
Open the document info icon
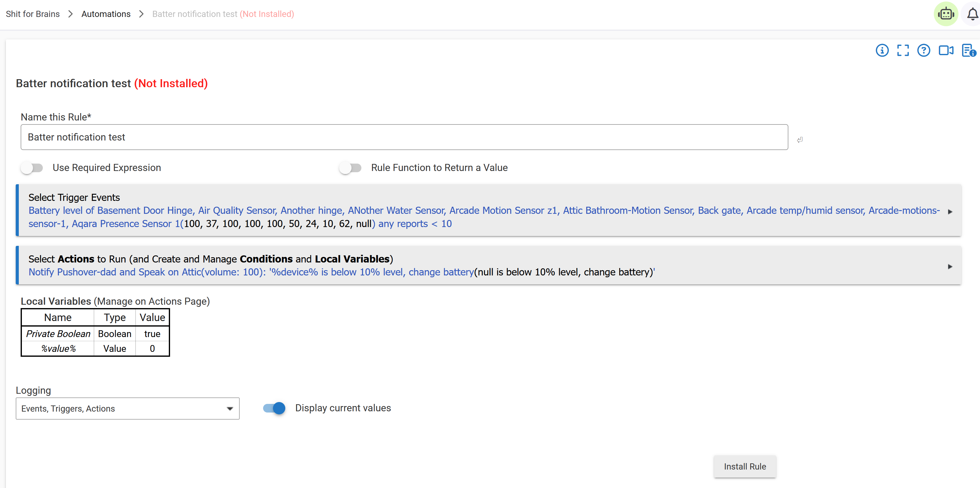[x=968, y=50]
